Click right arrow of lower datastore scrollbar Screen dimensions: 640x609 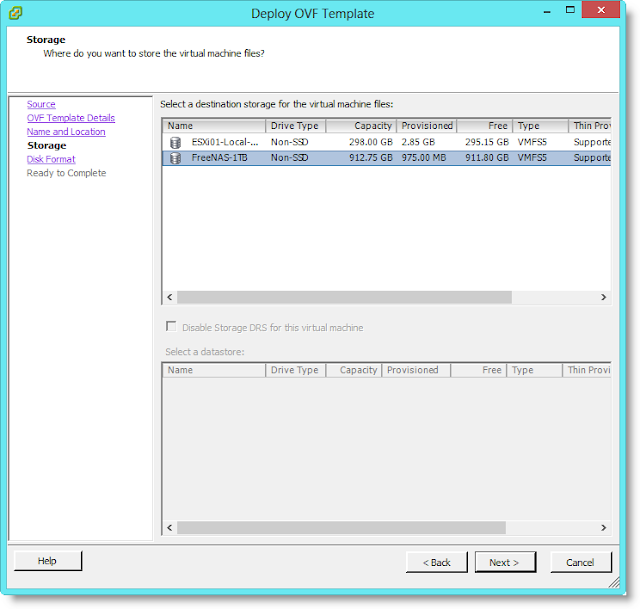[x=603, y=528]
